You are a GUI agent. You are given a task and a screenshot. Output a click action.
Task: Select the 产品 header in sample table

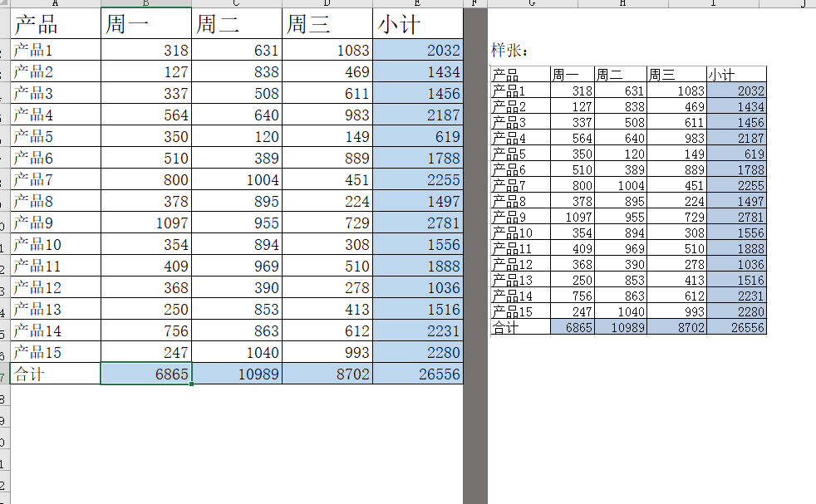point(520,75)
